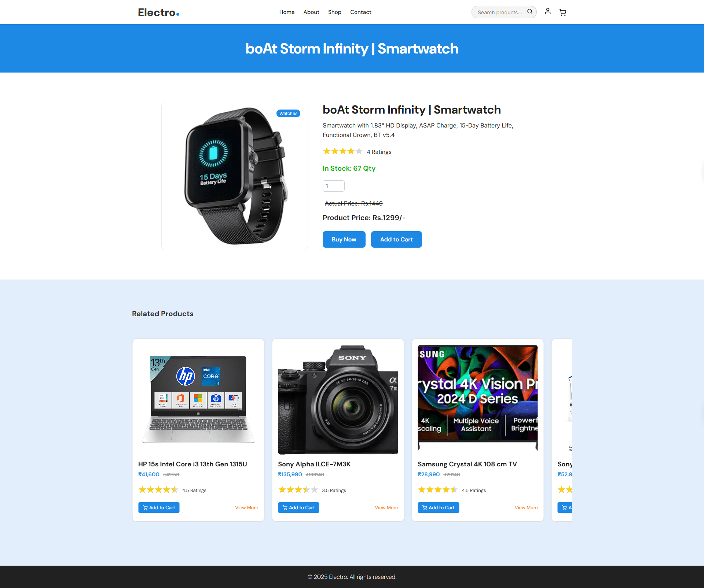Screen dimensions: 704x588
Task: Open the user account icon
Action: (x=547, y=11)
